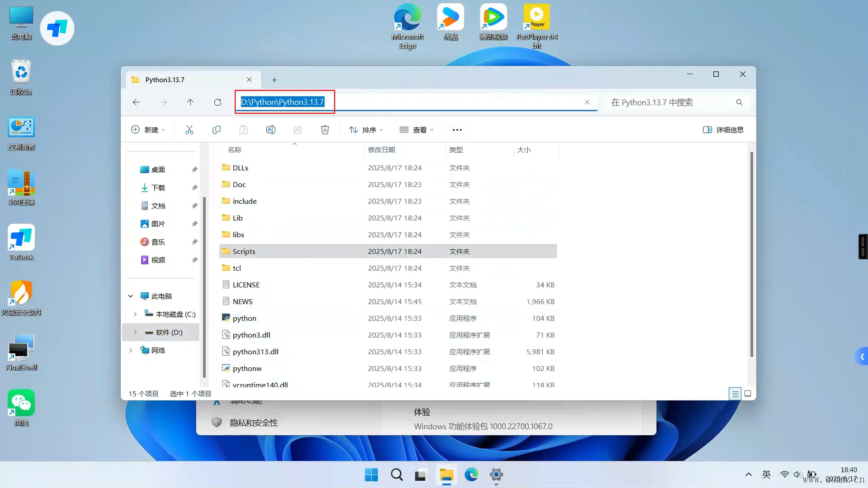Switch to large thumbnails view mode
868x488 pixels.
pos(748,393)
